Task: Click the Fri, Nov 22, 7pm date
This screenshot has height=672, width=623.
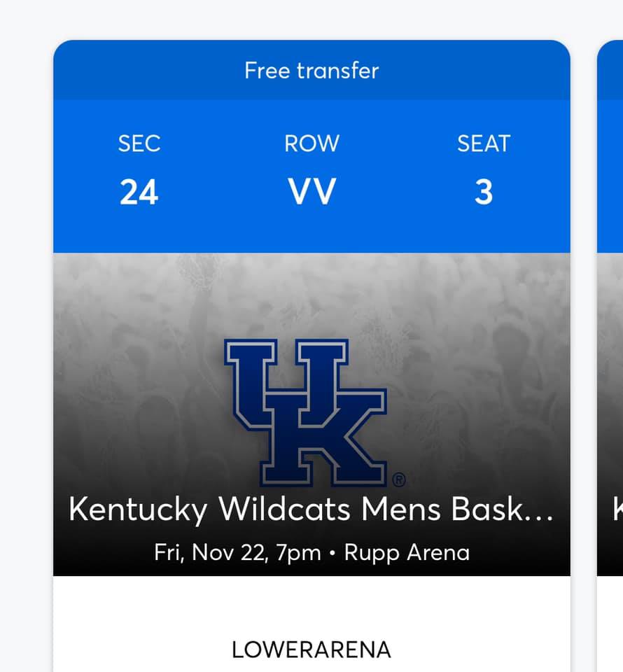Action: pos(237,553)
